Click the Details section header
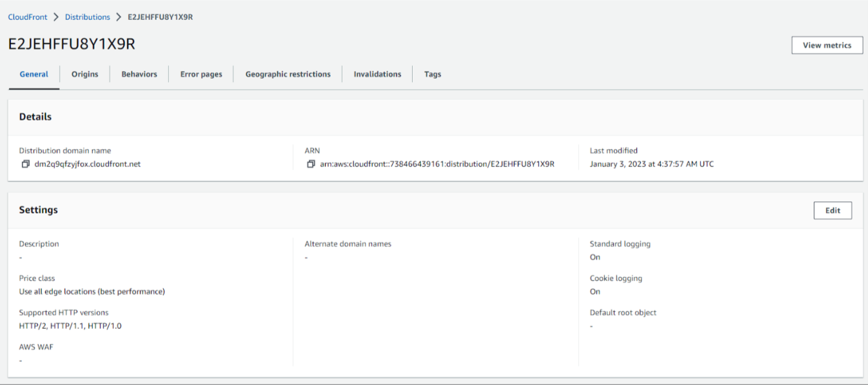The image size is (868, 385). point(35,117)
